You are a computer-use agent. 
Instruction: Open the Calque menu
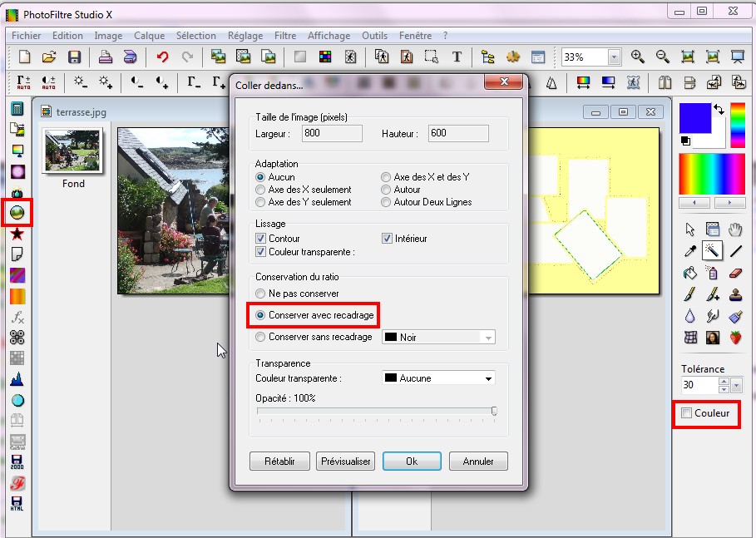click(x=149, y=36)
